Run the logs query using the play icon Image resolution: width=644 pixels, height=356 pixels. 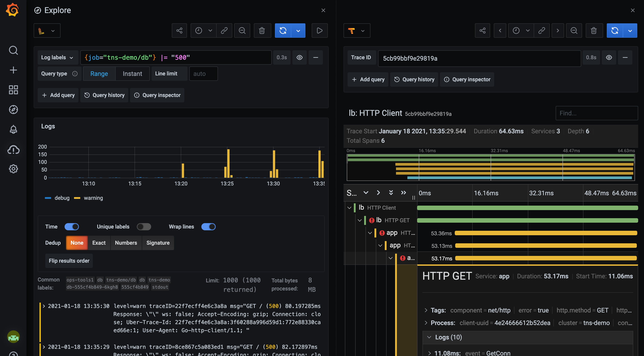[320, 31]
